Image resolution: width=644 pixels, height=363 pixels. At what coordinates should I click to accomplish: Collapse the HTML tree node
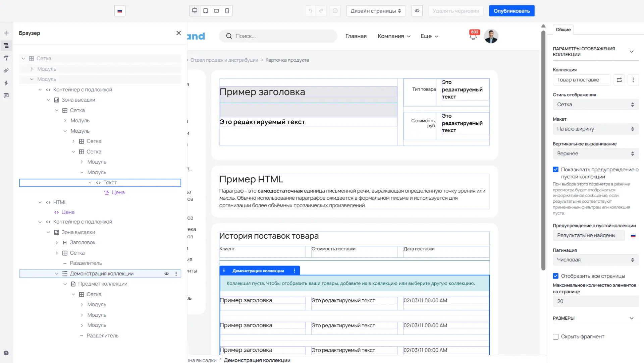point(40,202)
